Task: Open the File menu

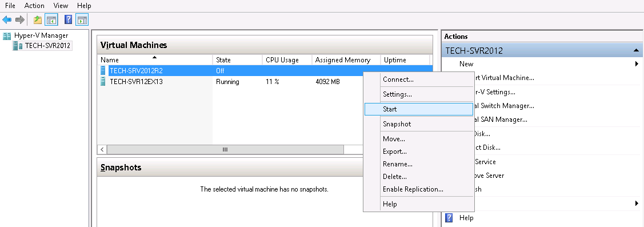Action: tap(10, 6)
